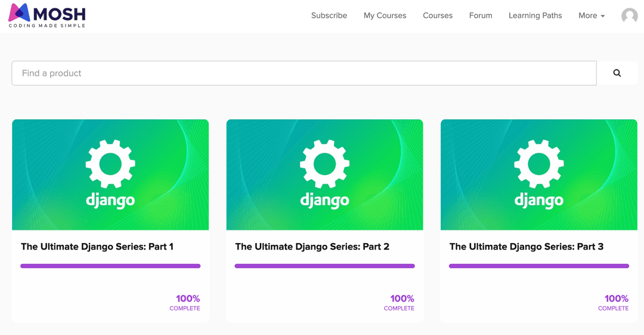Open the Subscribe page
Viewport: 644px width, 335px height.
tap(329, 16)
